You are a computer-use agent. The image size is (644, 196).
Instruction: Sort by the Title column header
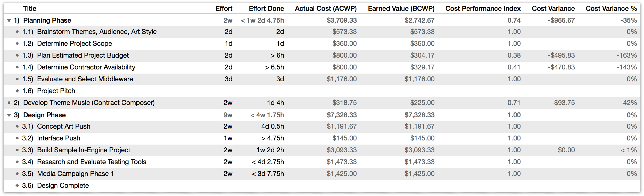[30, 8]
